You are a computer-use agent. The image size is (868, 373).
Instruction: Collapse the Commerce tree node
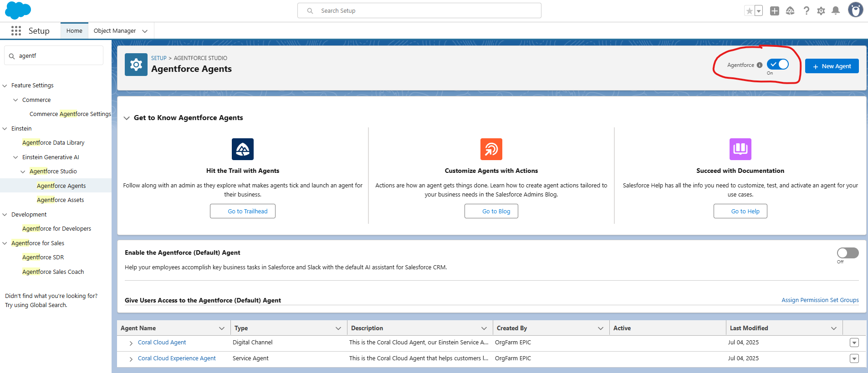coord(16,100)
